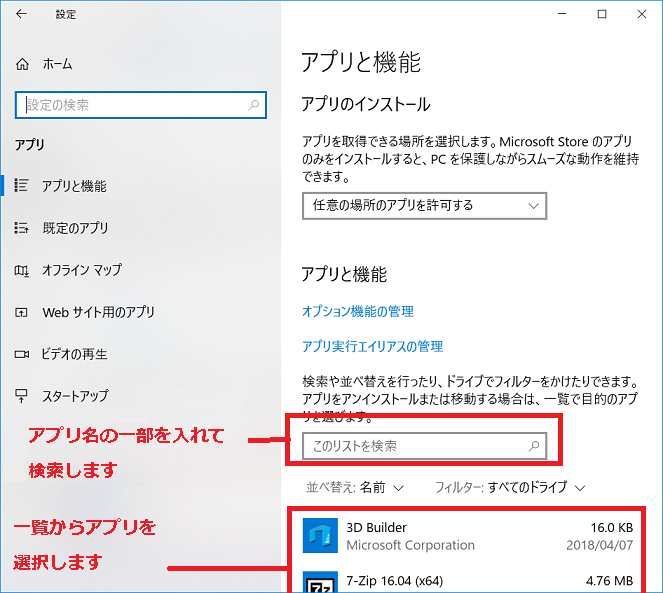663x593 pixels.
Task: Select the 既定のアプリ icon
Action: pyautogui.click(x=22, y=228)
